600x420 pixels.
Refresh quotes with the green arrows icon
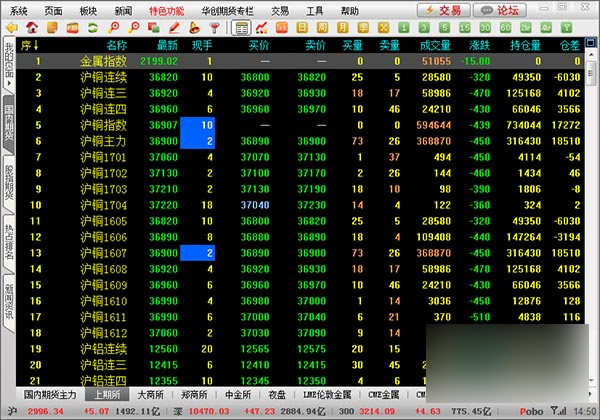[93, 28]
